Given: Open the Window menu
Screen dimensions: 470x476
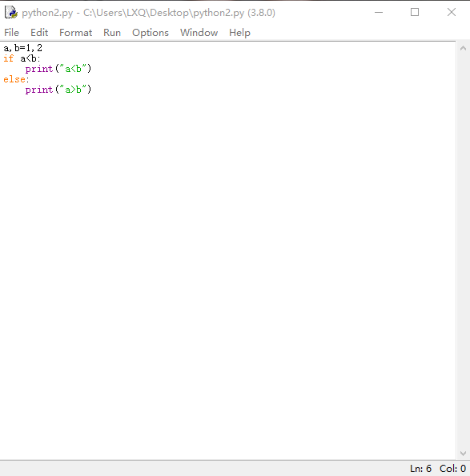Looking at the screenshot, I should click(x=199, y=33).
